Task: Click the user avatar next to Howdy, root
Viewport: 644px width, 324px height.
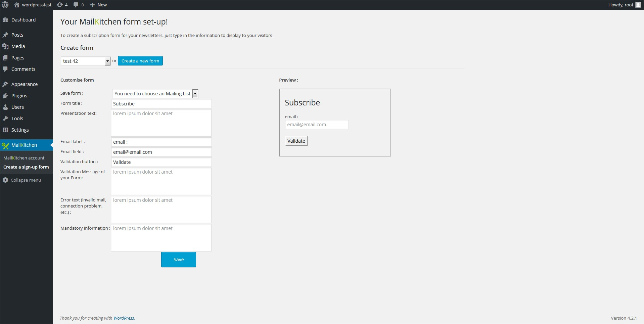Action: tap(638, 5)
